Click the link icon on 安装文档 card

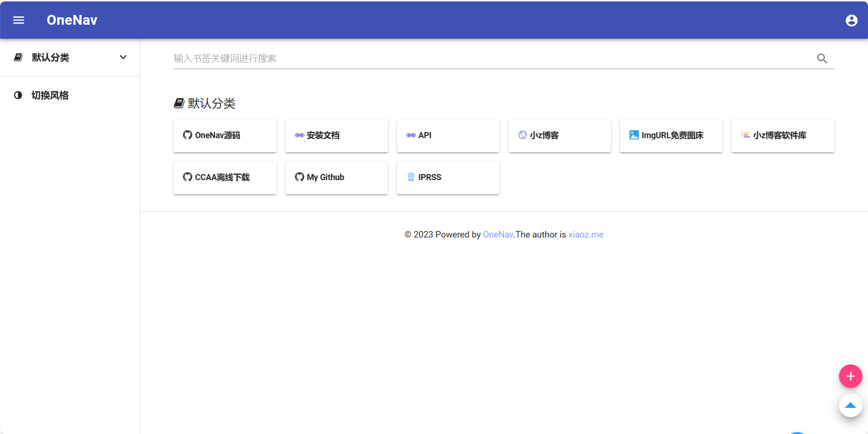[x=300, y=135]
